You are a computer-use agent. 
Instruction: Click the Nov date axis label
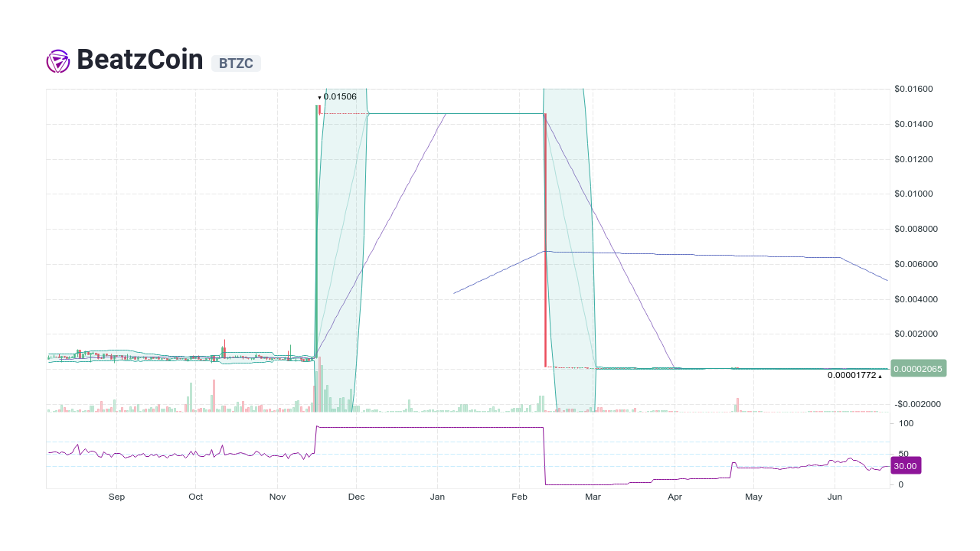pyautogui.click(x=277, y=497)
